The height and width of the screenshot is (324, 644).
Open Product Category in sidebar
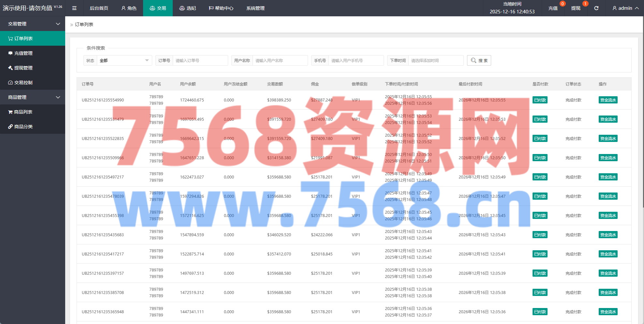(23, 127)
